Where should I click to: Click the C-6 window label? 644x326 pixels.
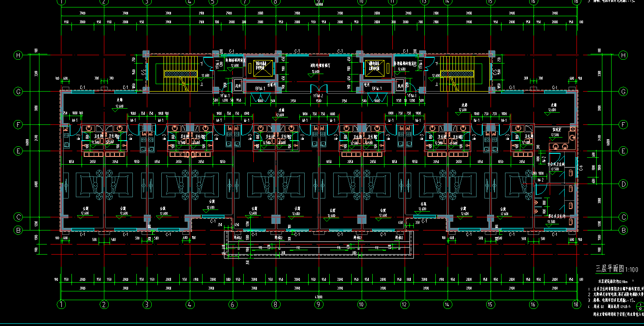(581, 168)
